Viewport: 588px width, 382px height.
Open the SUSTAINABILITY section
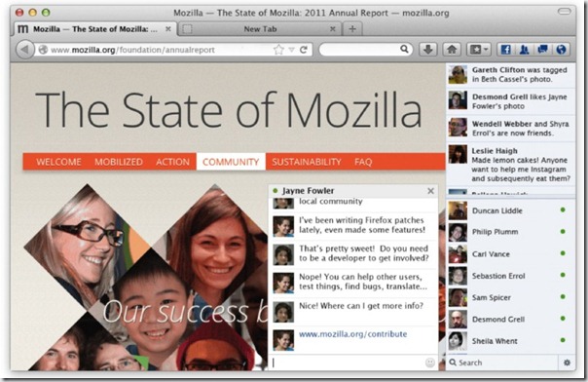307,162
